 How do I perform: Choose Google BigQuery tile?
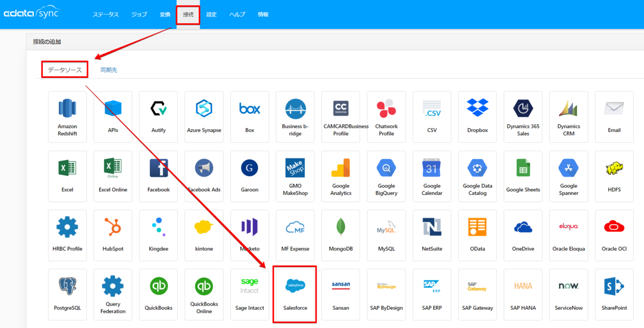click(387, 176)
